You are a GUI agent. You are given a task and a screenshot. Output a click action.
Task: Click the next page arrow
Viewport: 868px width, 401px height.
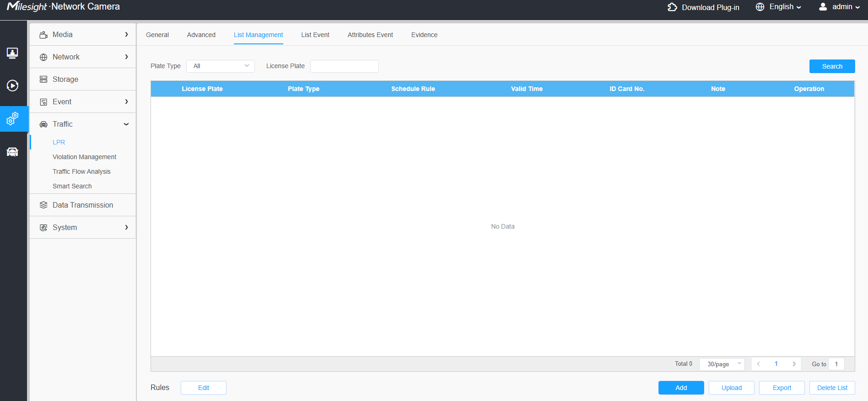click(x=794, y=364)
